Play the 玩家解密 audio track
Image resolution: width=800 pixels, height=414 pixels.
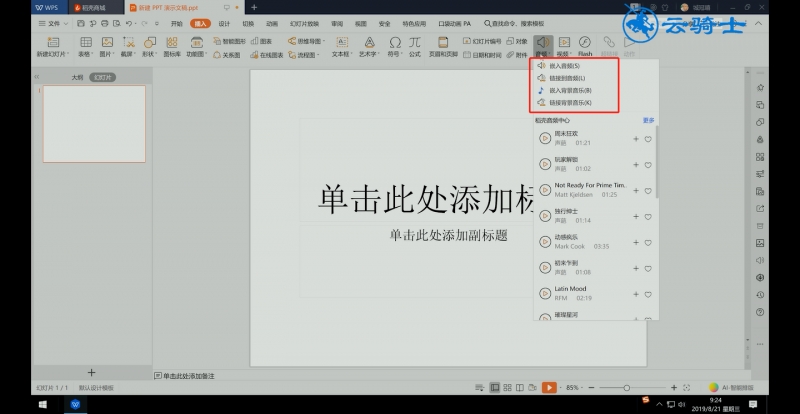tap(545, 164)
